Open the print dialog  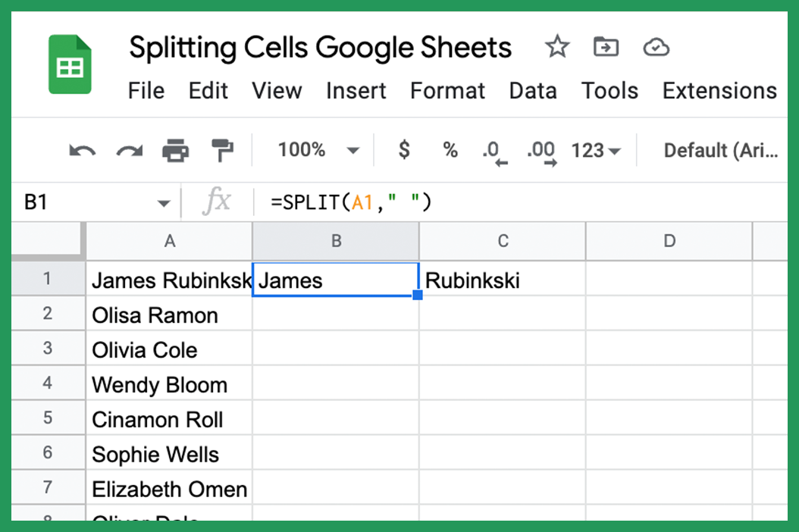tap(176, 149)
